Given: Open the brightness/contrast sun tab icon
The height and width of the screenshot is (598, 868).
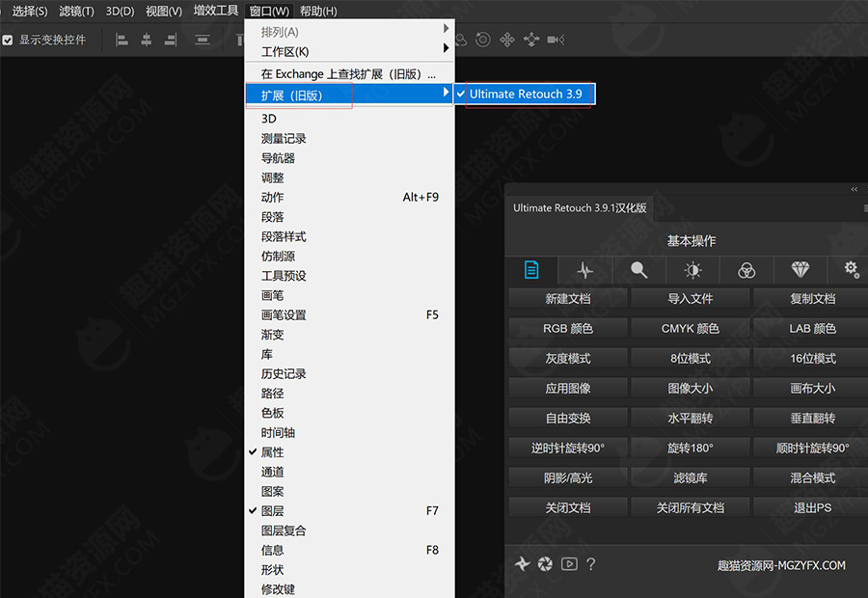Looking at the screenshot, I should [x=692, y=270].
